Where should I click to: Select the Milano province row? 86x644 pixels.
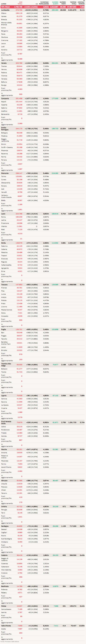(x=4, y=13)
